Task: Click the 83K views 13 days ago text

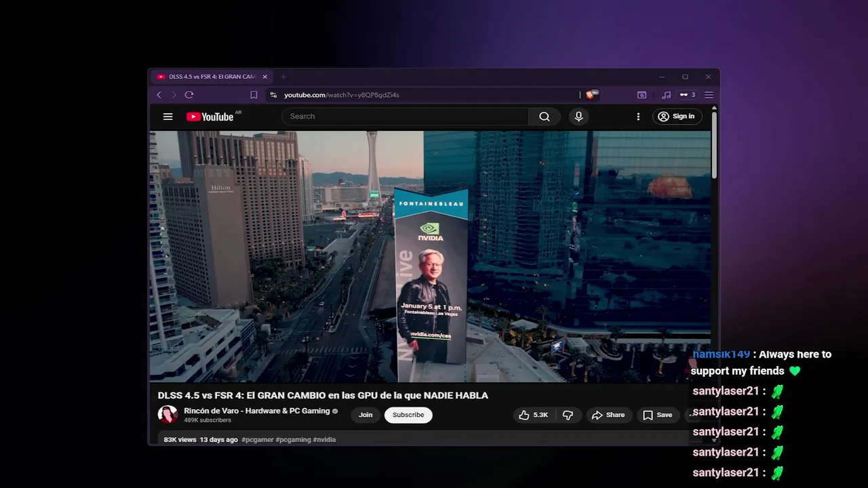Action: click(x=201, y=440)
